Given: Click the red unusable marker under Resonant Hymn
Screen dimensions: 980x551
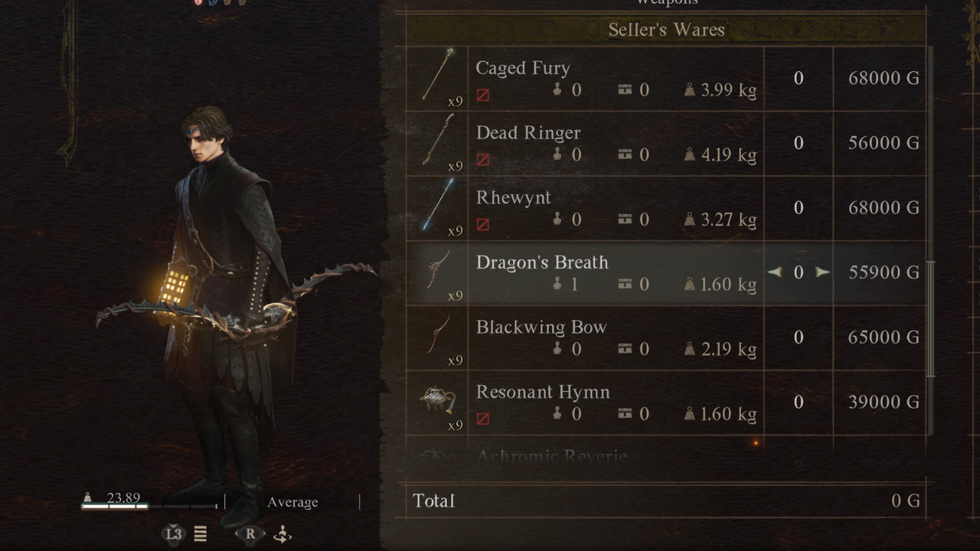Looking at the screenshot, I should (x=483, y=419).
